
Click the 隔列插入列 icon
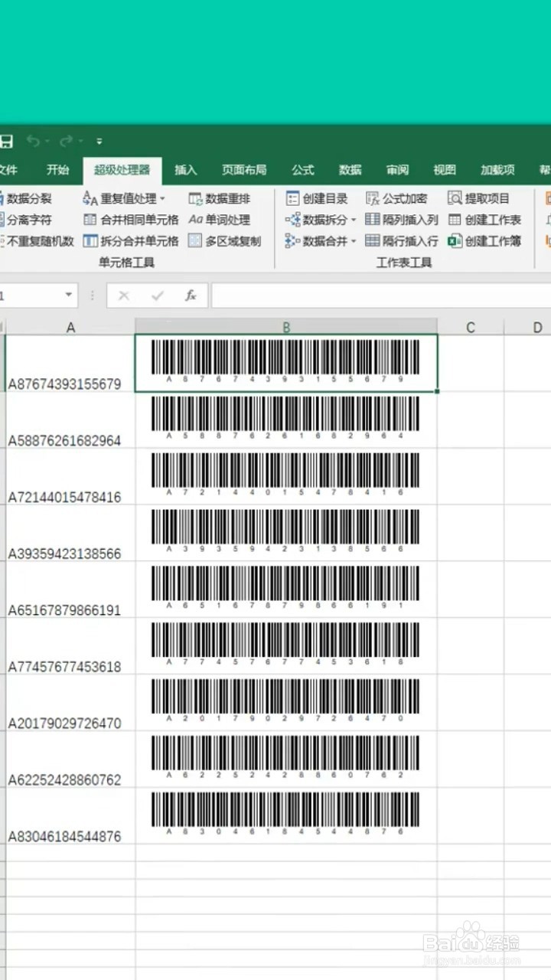coord(373,220)
